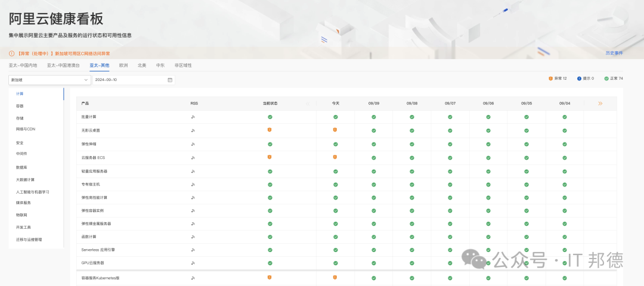This screenshot has width=644, height=286.
Task: Click RSS icon for 容器服务Kubernetes版 row
Action: coord(193,278)
